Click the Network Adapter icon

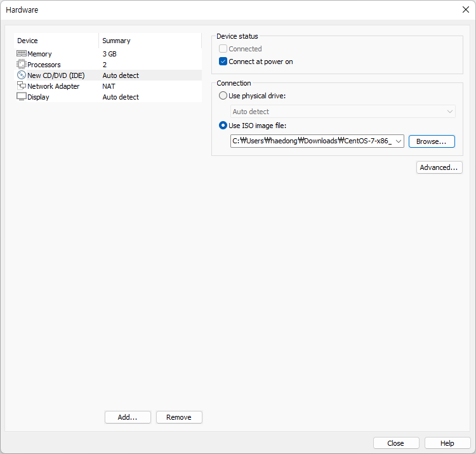pyautogui.click(x=21, y=86)
